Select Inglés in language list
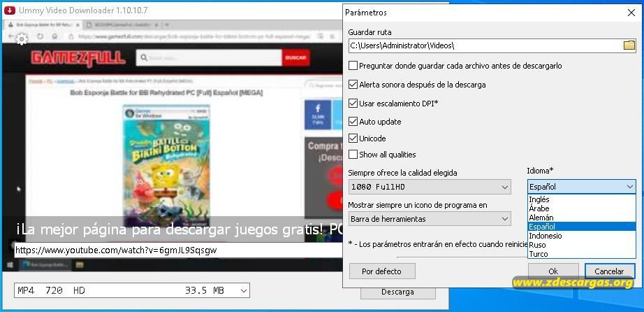The image size is (644, 312). (582, 199)
